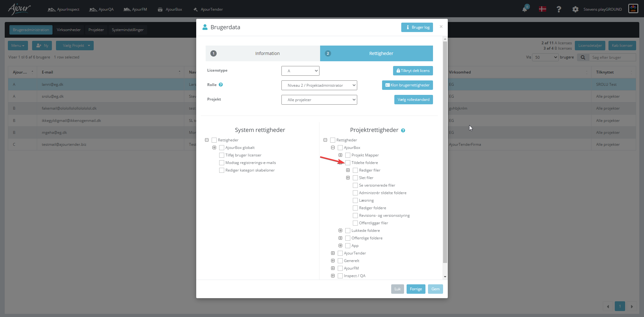This screenshot has width=644, height=317.
Task: Click the Klon brugerrettigheder button
Action: click(408, 85)
